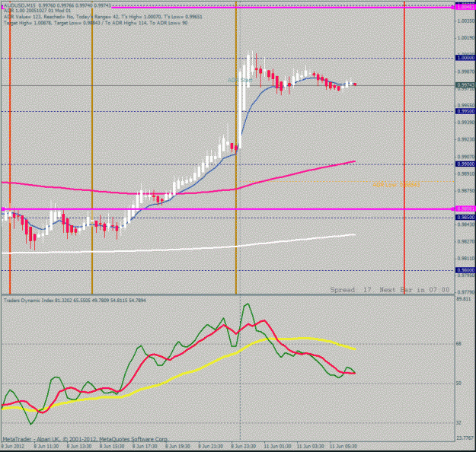476x452 pixels.
Task: Click the '11 Jun 01:30' time axis label
Action: (277, 447)
